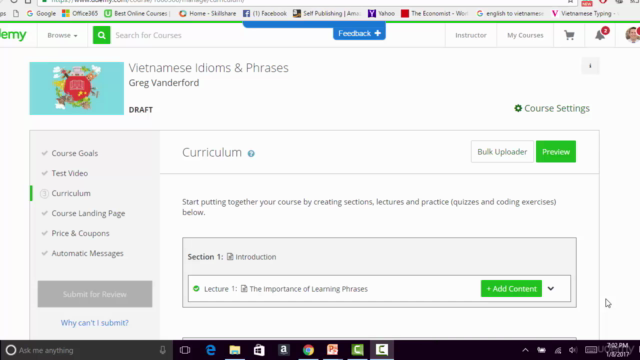Click the user profile avatar
Viewport: 640px width, 360px height.
click(632, 35)
